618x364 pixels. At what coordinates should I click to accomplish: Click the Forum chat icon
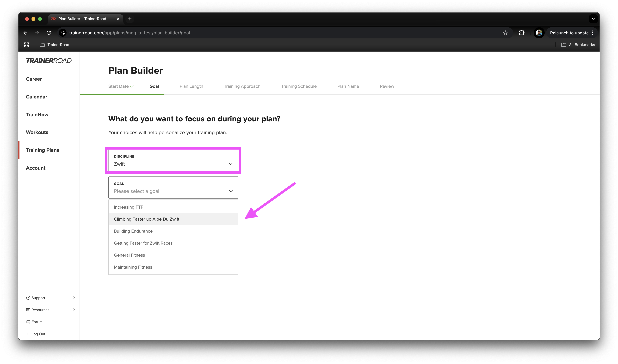click(28, 322)
